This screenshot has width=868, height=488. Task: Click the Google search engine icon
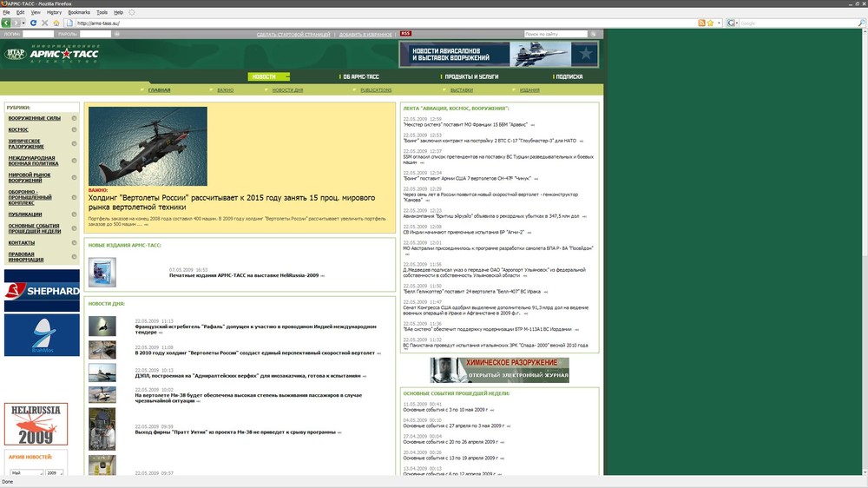click(731, 23)
